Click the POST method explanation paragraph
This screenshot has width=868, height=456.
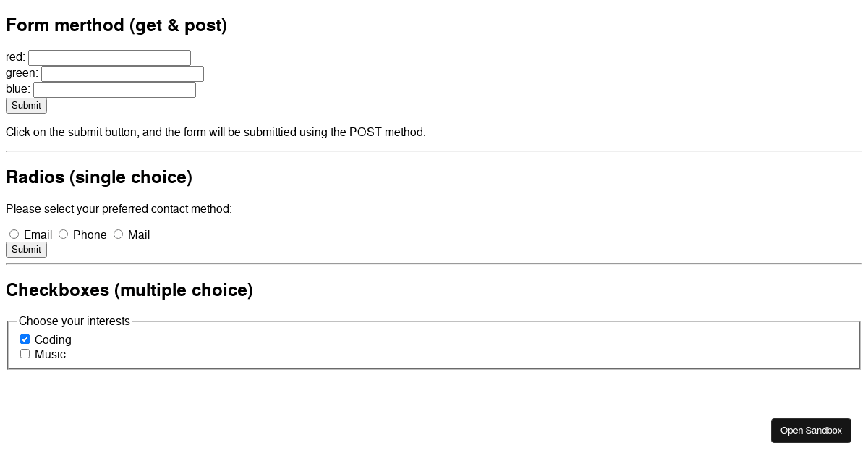[x=216, y=132]
